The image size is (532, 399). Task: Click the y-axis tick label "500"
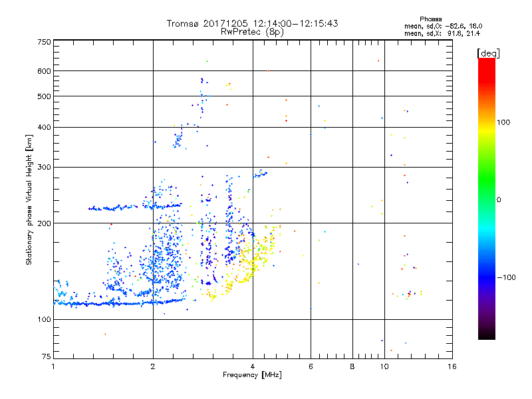pyautogui.click(x=44, y=96)
